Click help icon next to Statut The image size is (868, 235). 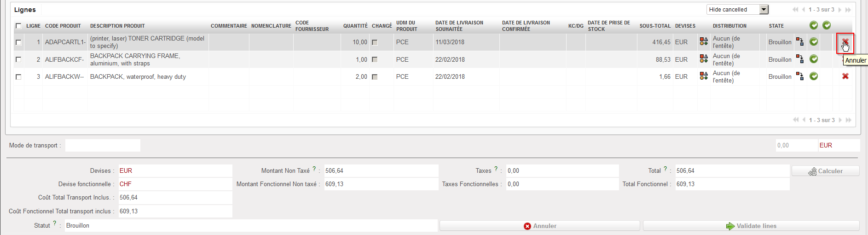(55, 223)
